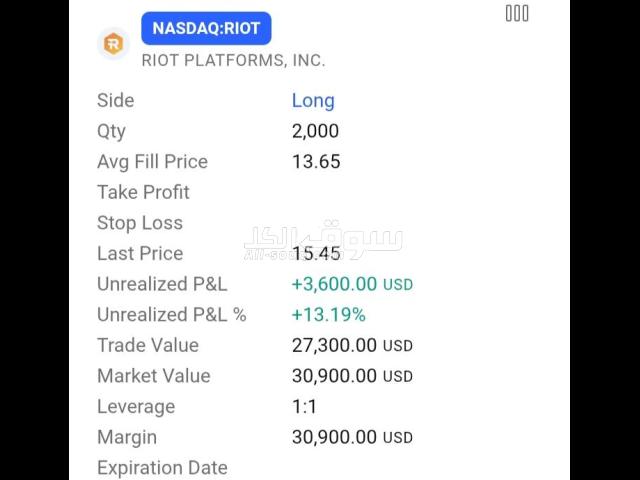The image size is (640, 480).
Task: Select the Qty value 2,000
Action: click(x=315, y=131)
